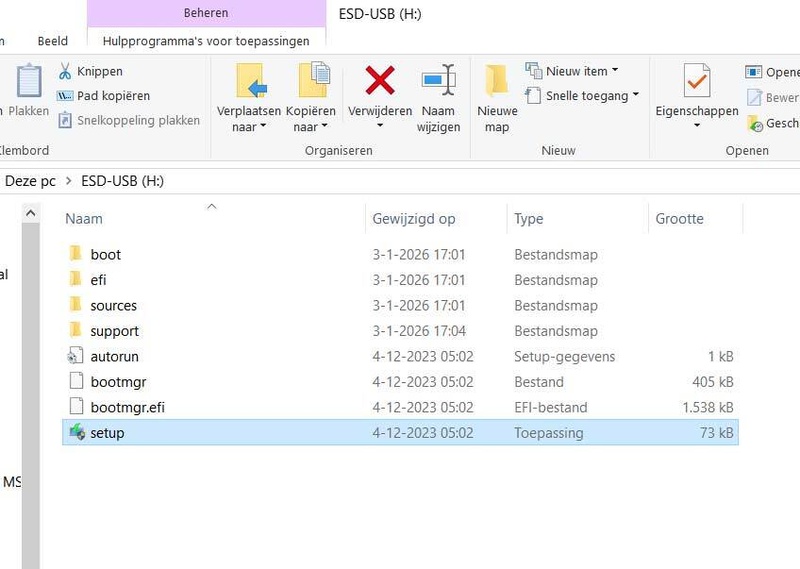Click Verplaatsen naar folder icon
The height and width of the screenshot is (569, 800).
(x=252, y=80)
